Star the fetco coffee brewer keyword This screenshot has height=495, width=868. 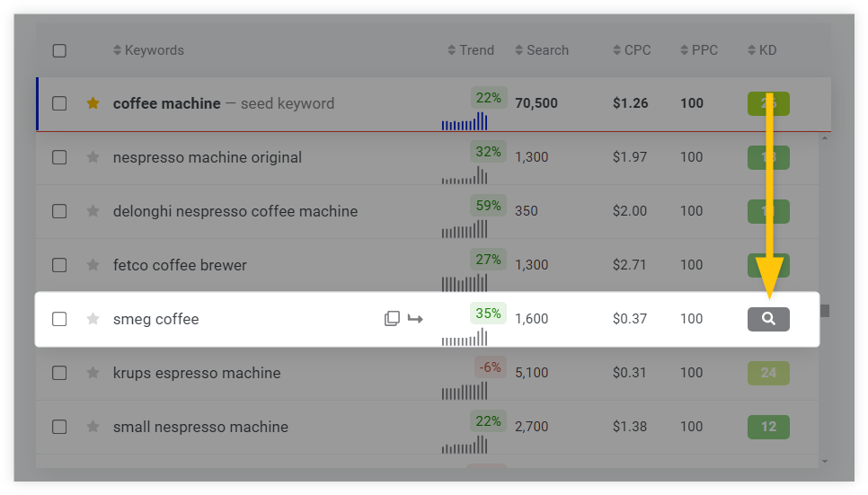[x=93, y=265]
